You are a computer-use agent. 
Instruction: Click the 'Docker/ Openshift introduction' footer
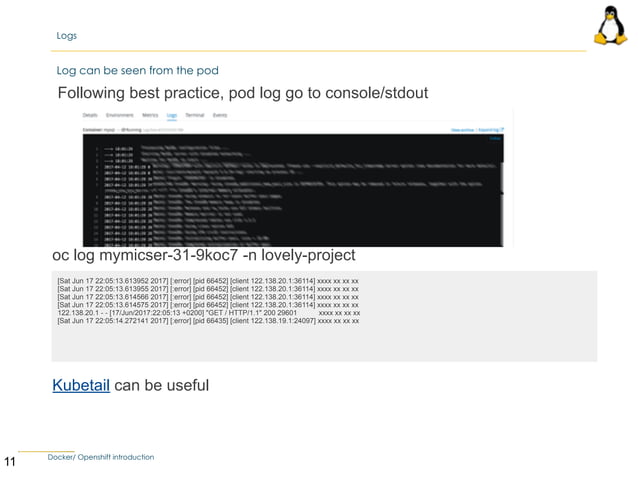101,457
